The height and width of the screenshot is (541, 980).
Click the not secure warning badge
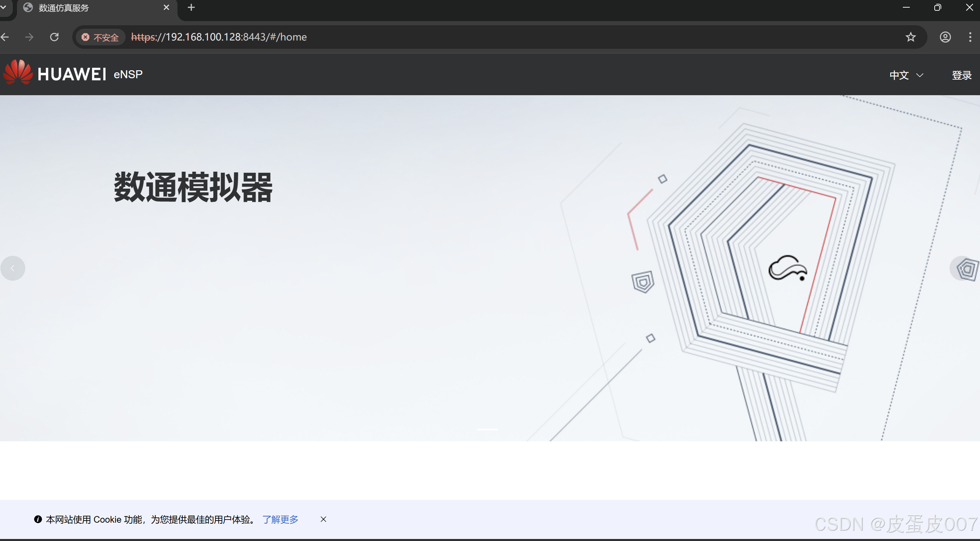coord(100,37)
